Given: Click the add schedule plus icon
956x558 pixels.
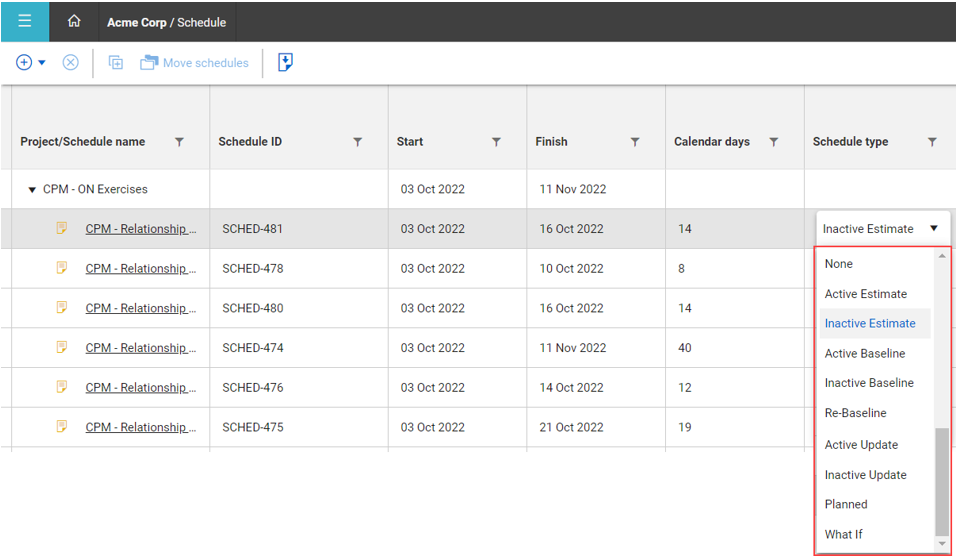Looking at the screenshot, I should (x=24, y=63).
